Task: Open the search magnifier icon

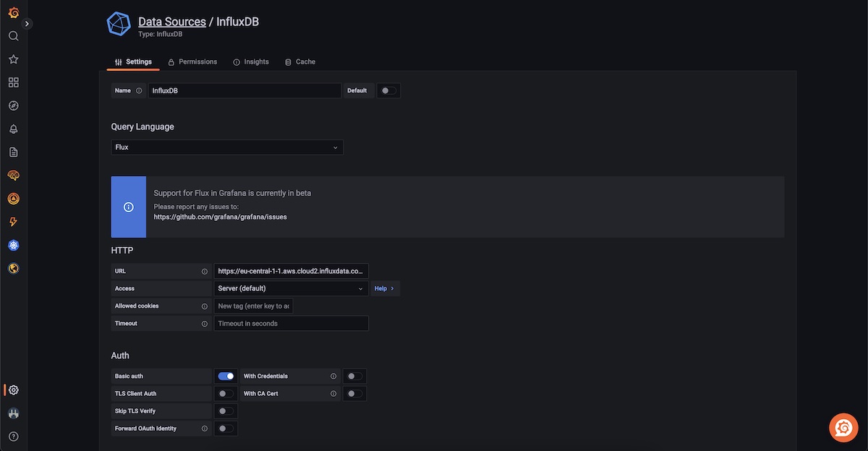Action: pyautogui.click(x=13, y=36)
